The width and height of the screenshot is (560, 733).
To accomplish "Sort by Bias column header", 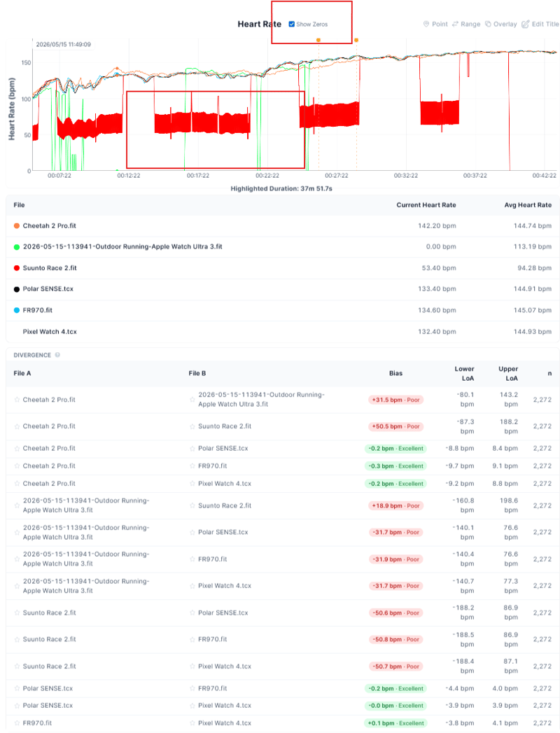I will coord(395,374).
